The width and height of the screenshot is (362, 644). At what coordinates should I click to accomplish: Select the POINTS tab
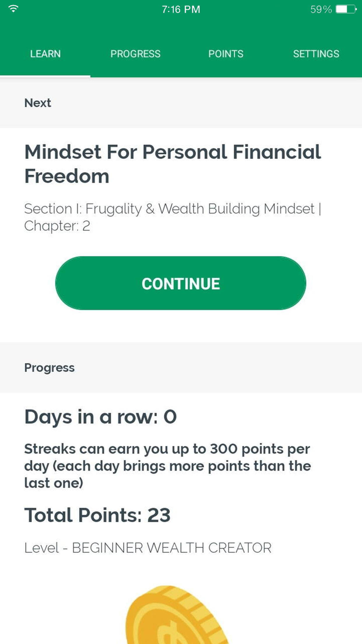226,54
